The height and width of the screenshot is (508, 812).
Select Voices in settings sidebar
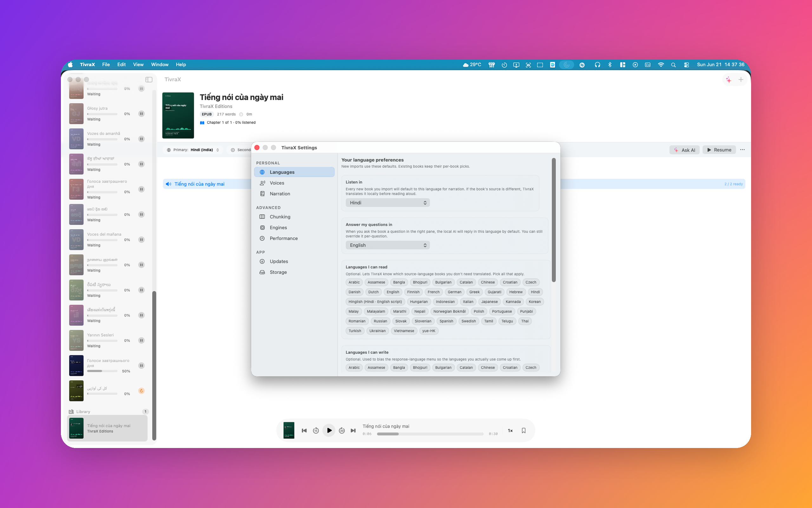[x=294, y=183]
